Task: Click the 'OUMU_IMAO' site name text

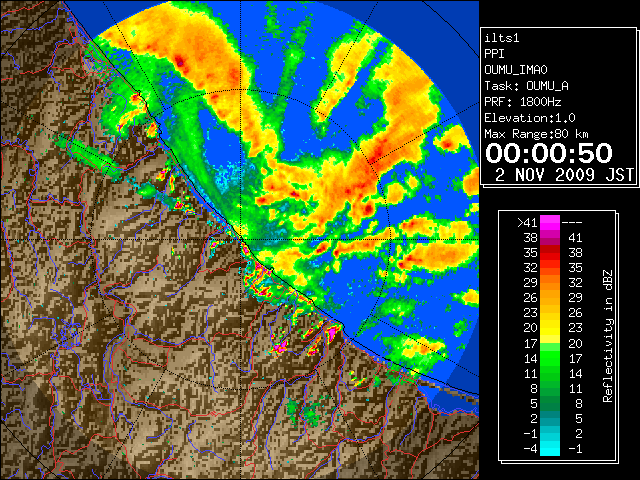Action: point(516,70)
